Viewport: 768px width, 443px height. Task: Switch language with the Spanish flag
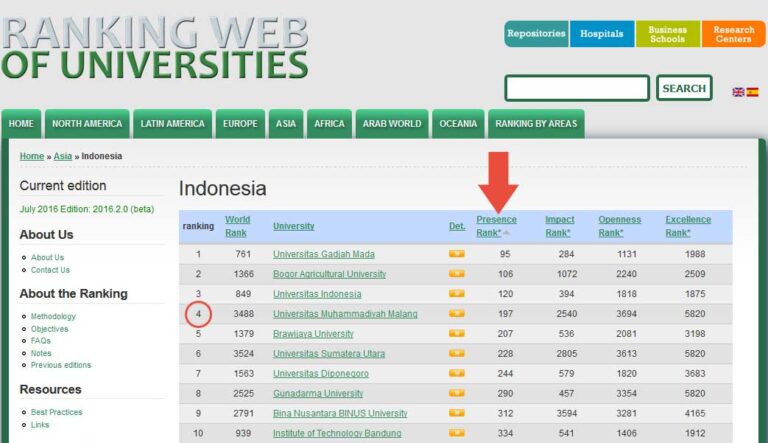752,92
